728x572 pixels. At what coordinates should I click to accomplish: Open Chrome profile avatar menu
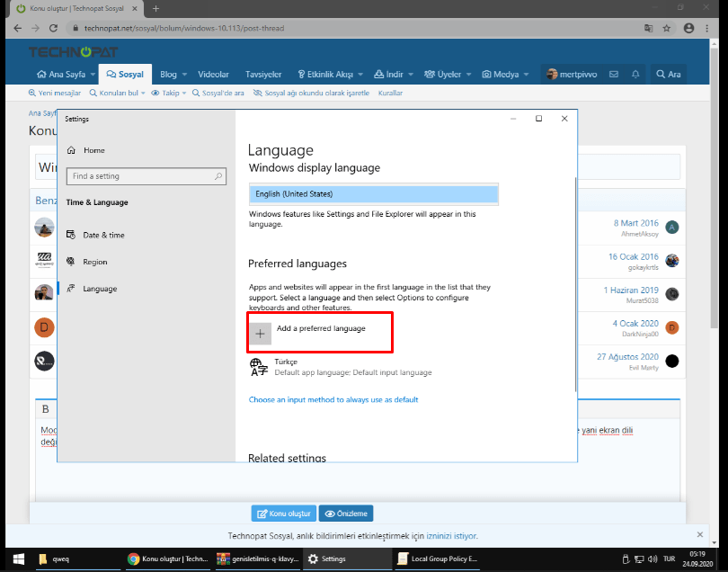pyautogui.click(x=689, y=29)
